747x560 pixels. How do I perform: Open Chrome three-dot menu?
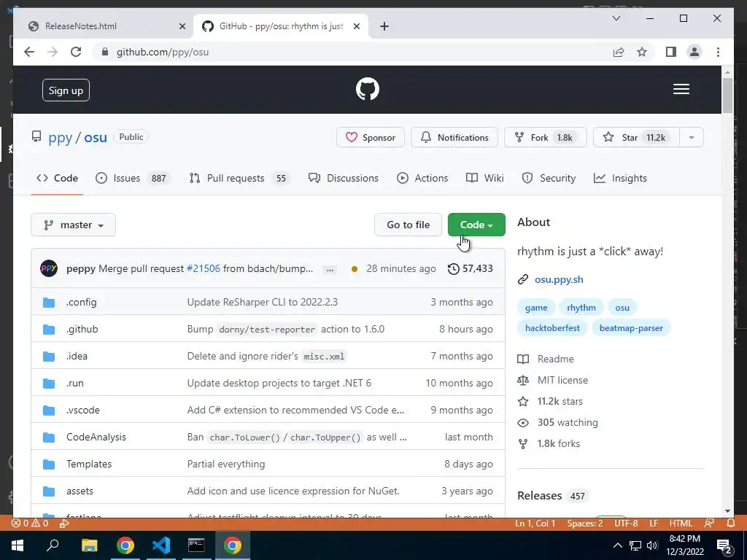click(718, 52)
